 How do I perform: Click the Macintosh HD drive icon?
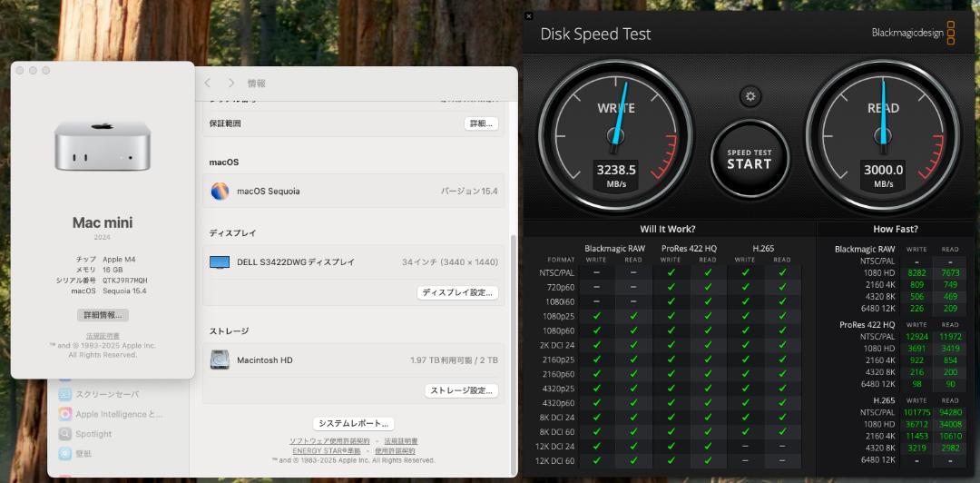click(220, 360)
